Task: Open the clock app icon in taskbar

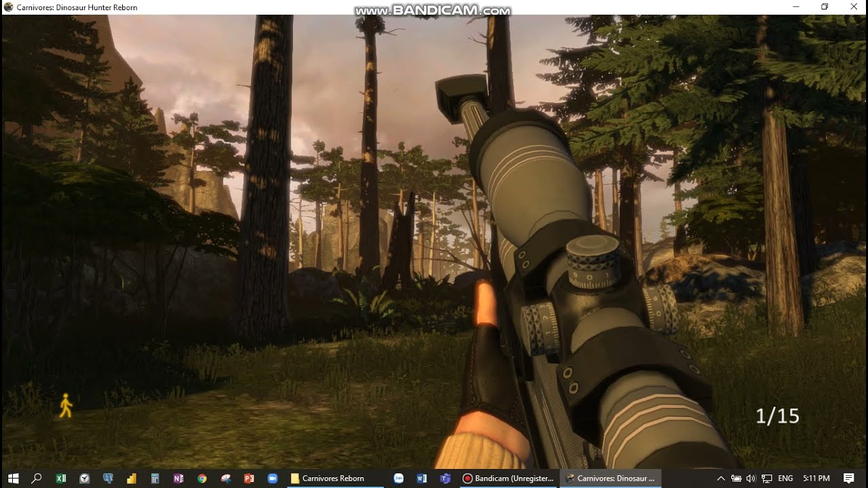Action: (x=84, y=478)
